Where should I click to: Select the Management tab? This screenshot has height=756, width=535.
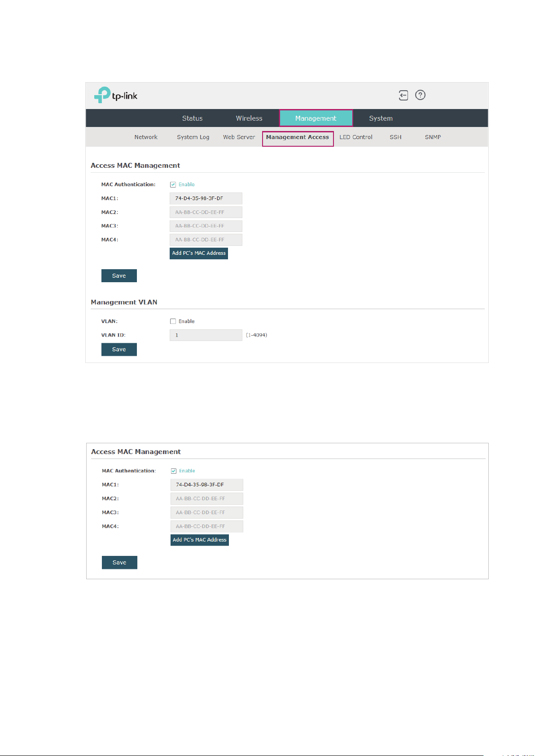tap(316, 118)
